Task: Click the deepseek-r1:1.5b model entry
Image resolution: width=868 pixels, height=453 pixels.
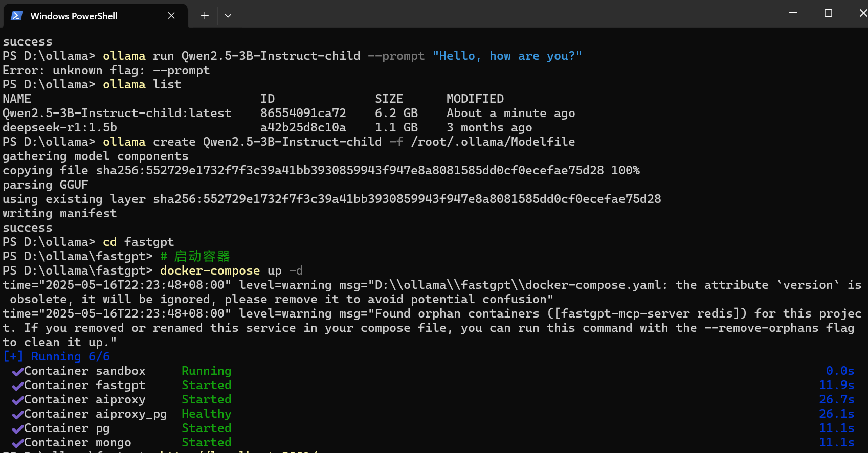Action: [x=60, y=127]
